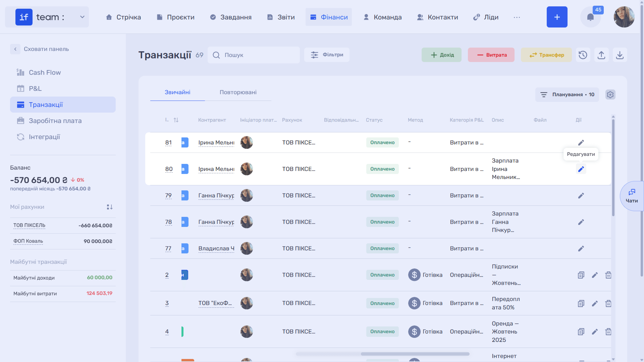Open ФОП Коваль account link
Screen dimensions: 644x362
point(28,241)
